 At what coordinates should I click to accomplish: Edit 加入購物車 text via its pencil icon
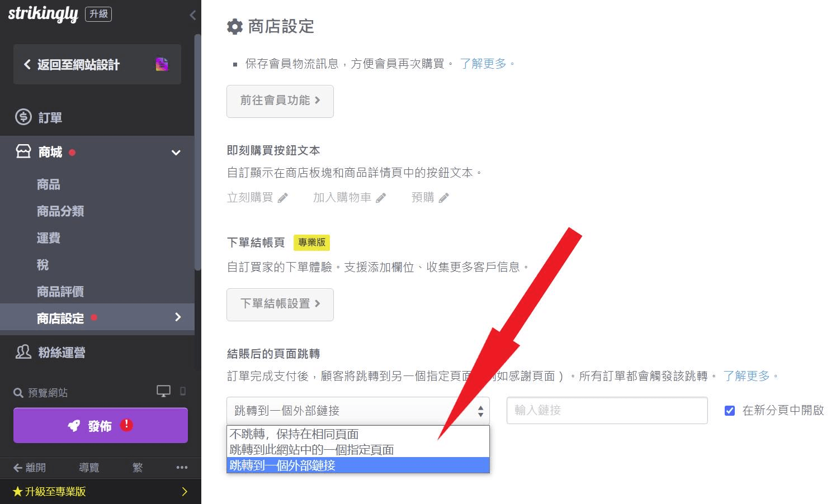click(381, 197)
